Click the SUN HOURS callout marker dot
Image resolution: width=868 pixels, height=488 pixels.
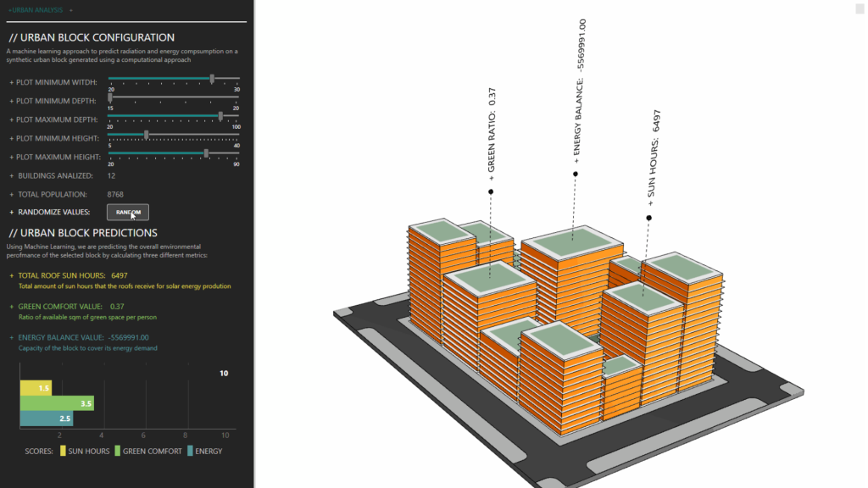click(x=649, y=217)
